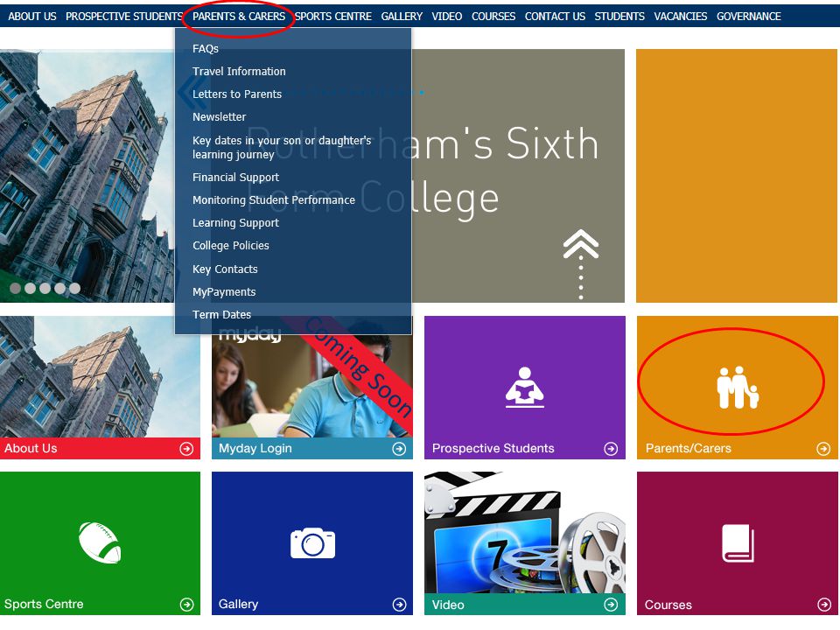Viewport: 840px width, 630px height.
Task: Open the GOVERNANCE navigation item
Action: pyautogui.click(x=748, y=17)
